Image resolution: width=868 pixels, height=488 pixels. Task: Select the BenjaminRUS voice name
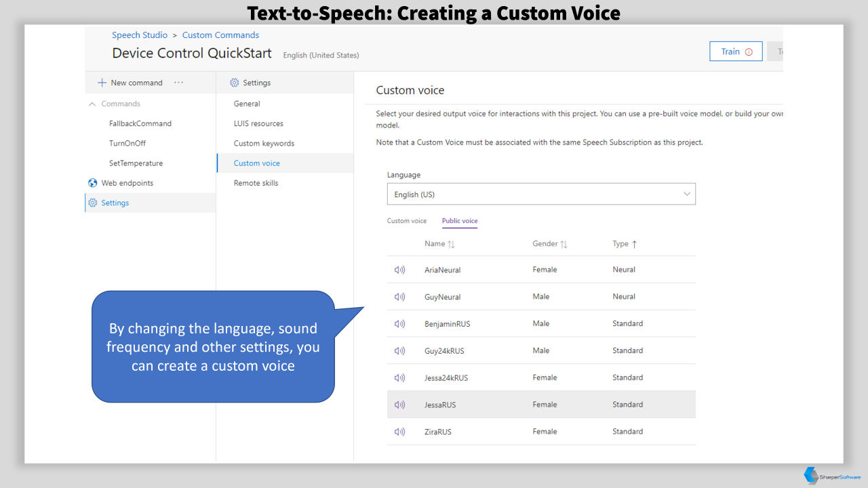(x=447, y=324)
